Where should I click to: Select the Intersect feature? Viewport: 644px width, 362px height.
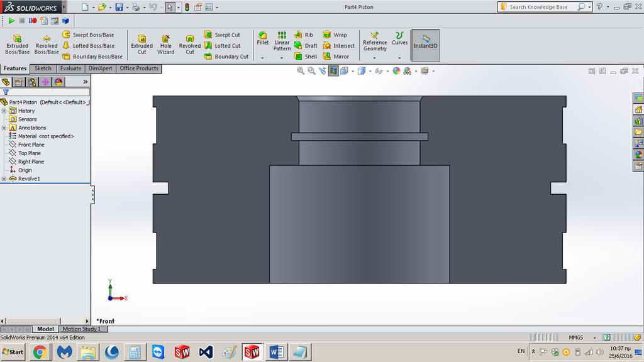(339, 45)
